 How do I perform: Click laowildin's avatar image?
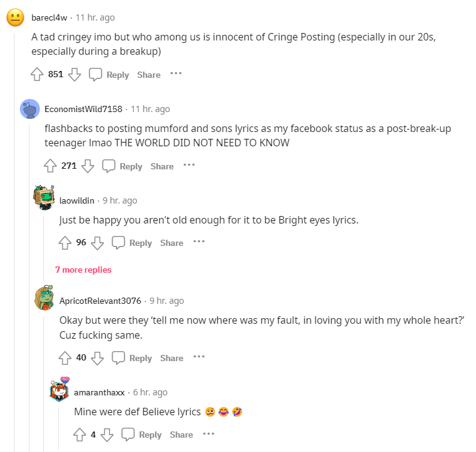44,197
